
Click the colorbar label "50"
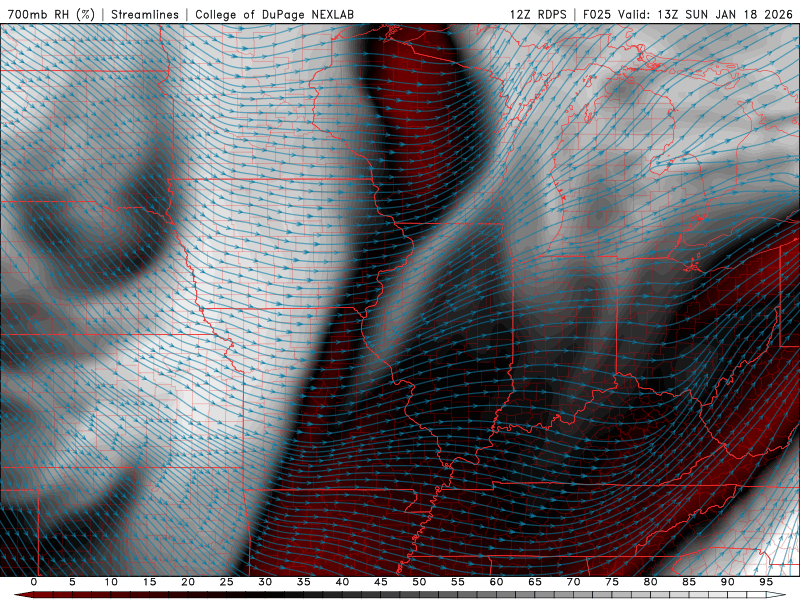(x=419, y=582)
